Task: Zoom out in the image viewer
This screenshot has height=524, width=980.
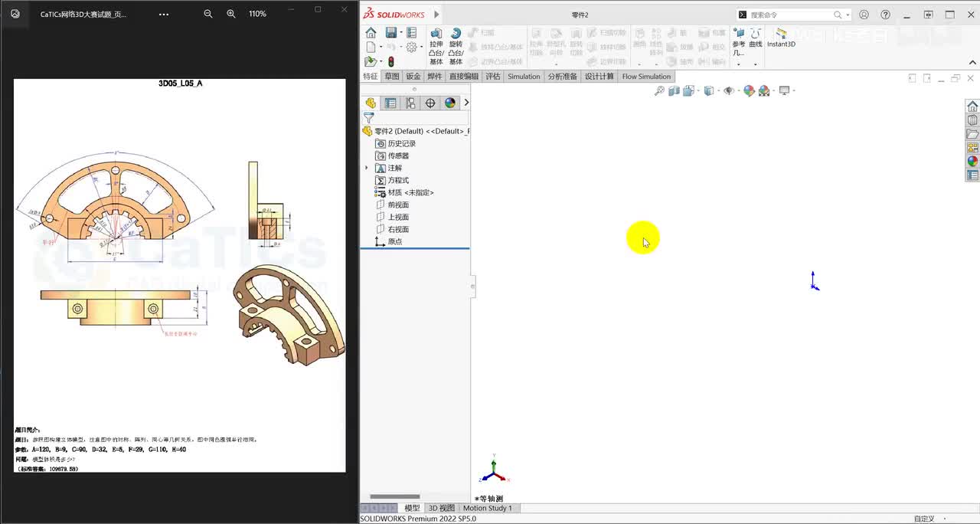Action: click(207, 14)
